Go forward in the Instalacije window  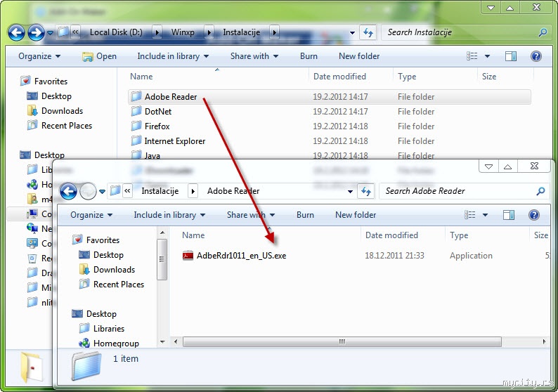point(36,33)
